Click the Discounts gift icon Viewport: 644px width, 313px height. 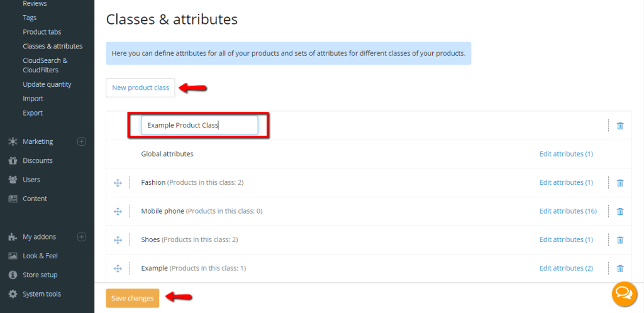(x=13, y=160)
